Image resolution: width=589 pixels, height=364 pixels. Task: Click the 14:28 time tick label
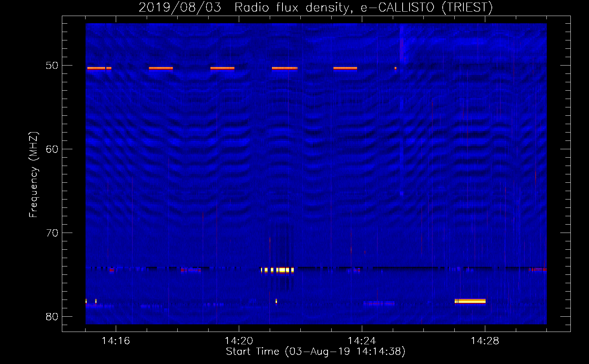click(x=485, y=341)
